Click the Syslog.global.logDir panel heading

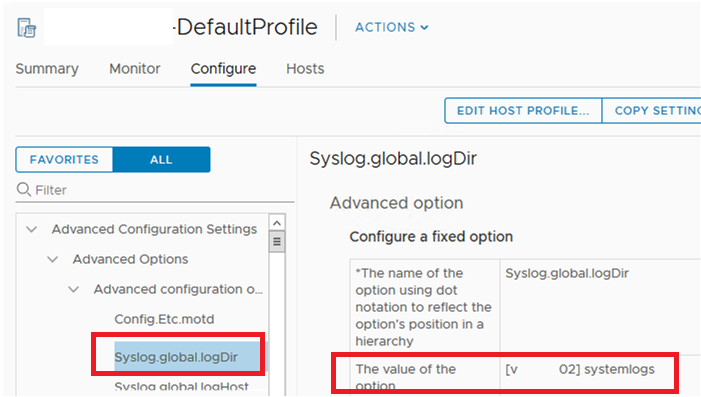[393, 159]
